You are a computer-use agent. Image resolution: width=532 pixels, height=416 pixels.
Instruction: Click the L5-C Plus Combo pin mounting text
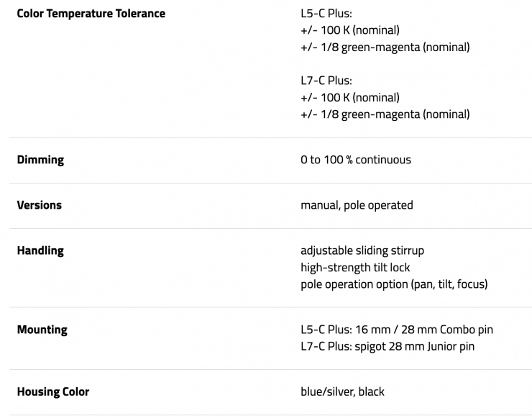[397, 330]
